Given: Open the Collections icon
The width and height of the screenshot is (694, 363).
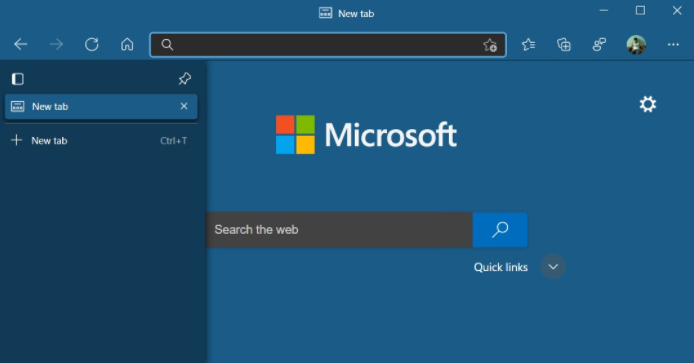Looking at the screenshot, I should pos(563,44).
